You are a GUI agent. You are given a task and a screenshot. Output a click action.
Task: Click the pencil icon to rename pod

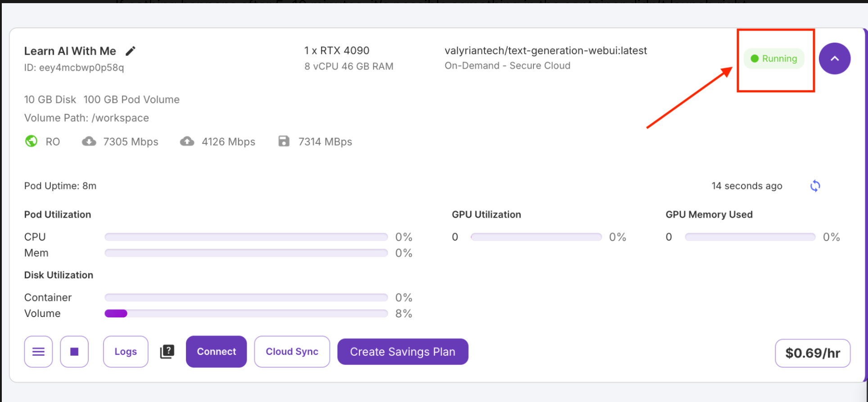(131, 51)
